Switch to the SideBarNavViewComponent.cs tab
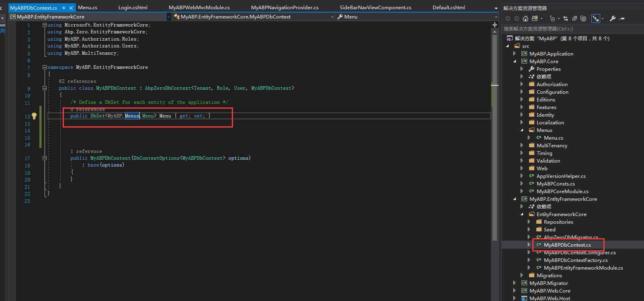644x301 pixels. (376, 7)
